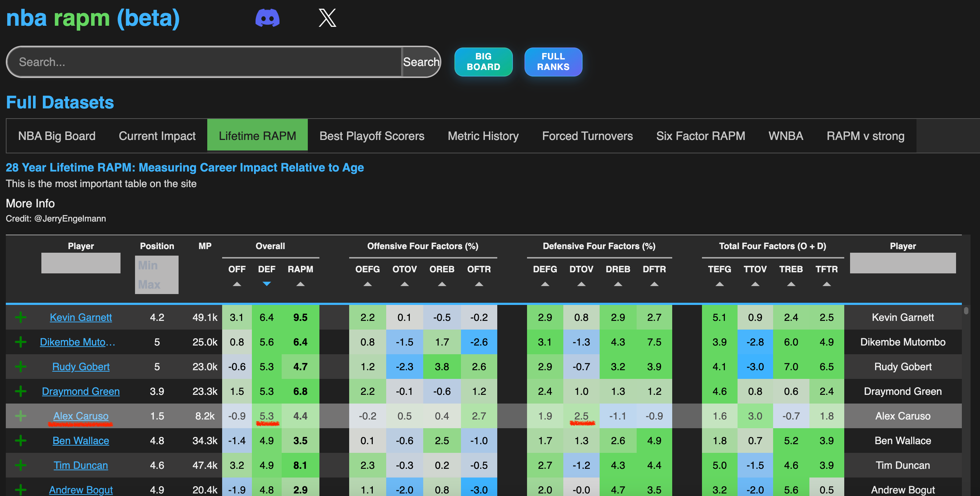Sort by DTOV column arrow

[x=581, y=284]
